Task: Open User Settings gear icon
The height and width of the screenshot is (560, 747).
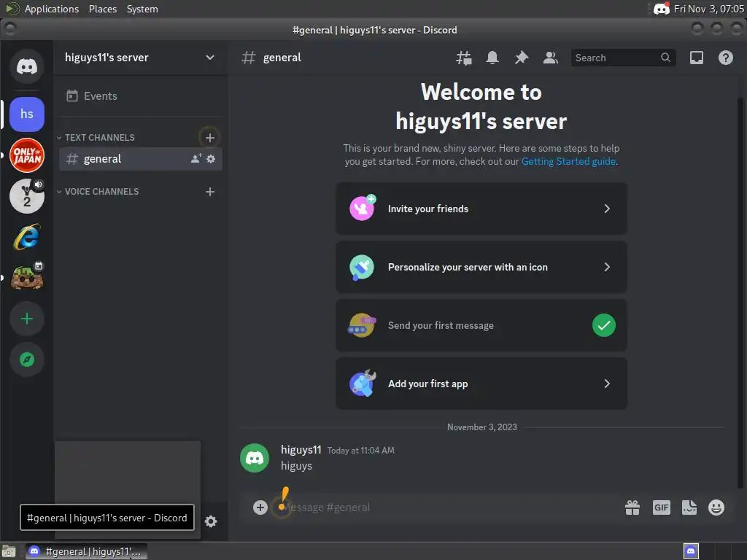Action: [211, 521]
